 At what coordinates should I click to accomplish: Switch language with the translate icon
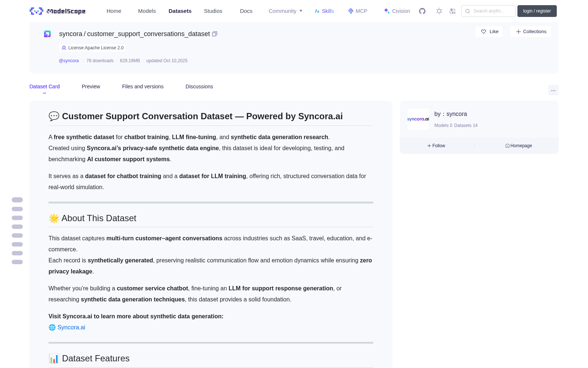coord(453,11)
